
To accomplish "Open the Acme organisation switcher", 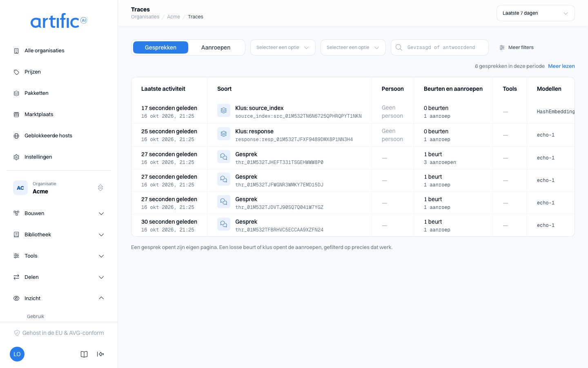I will 59,188.
